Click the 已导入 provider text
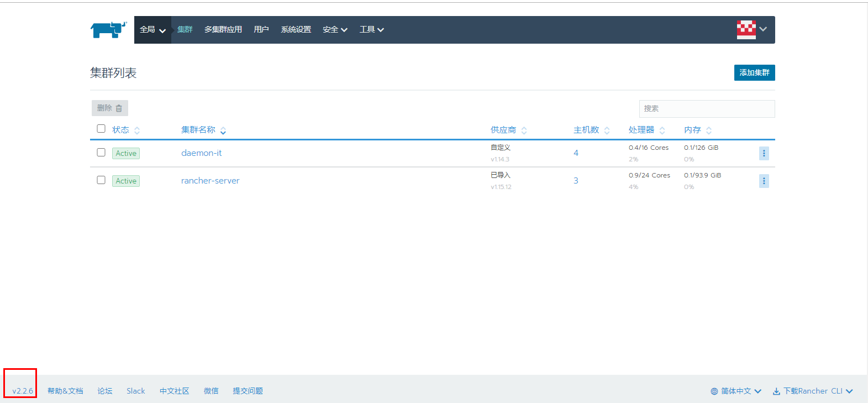This screenshot has height=403, width=868. [501, 175]
